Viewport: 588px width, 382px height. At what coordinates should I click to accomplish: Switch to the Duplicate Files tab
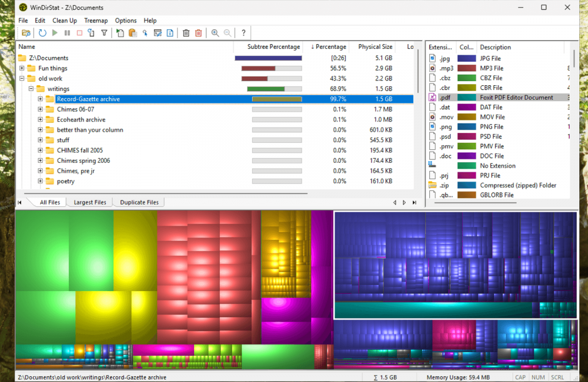pyautogui.click(x=139, y=202)
